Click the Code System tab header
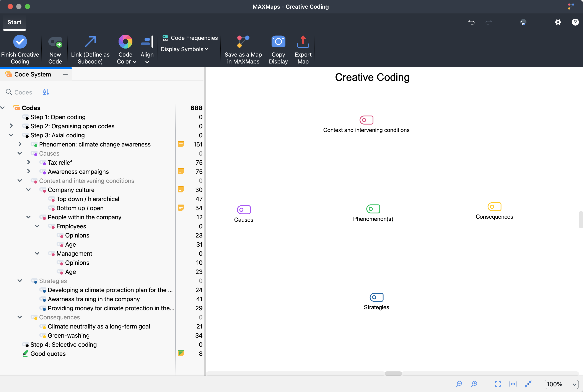Viewport: 583px width, 392px height. click(x=33, y=74)
